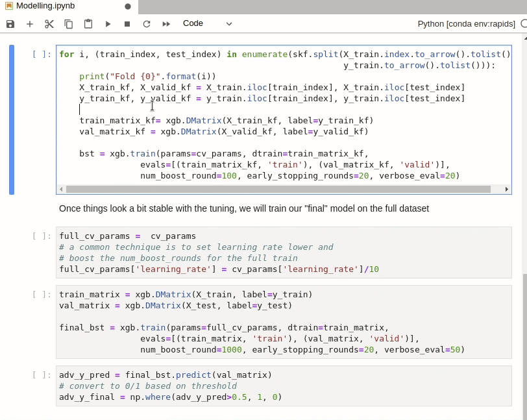The image size is (527, 420).
Task: Cut the selected cell with scissors icon
Action: [x=49, y=23]
